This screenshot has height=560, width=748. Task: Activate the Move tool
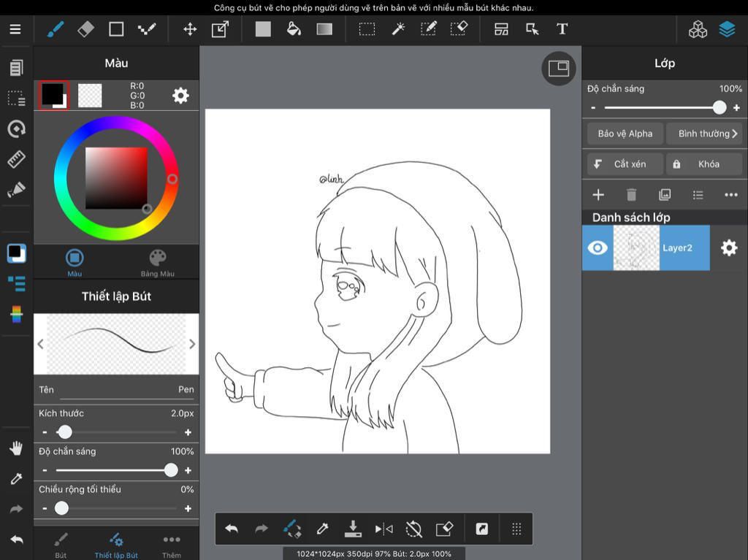pyautogui.click(x=190, y=29)
